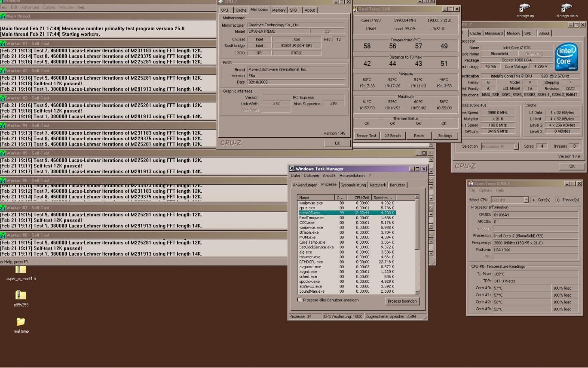This screenshot has width=588, height=368.
Task: Select avguard.exe process row
Action: click(346, 267)
